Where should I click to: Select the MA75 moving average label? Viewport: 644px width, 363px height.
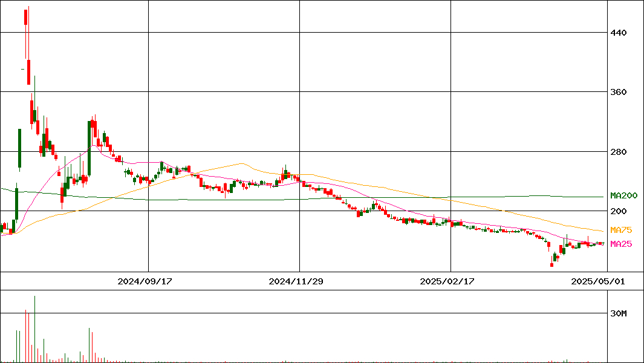(x=621, y=230)
